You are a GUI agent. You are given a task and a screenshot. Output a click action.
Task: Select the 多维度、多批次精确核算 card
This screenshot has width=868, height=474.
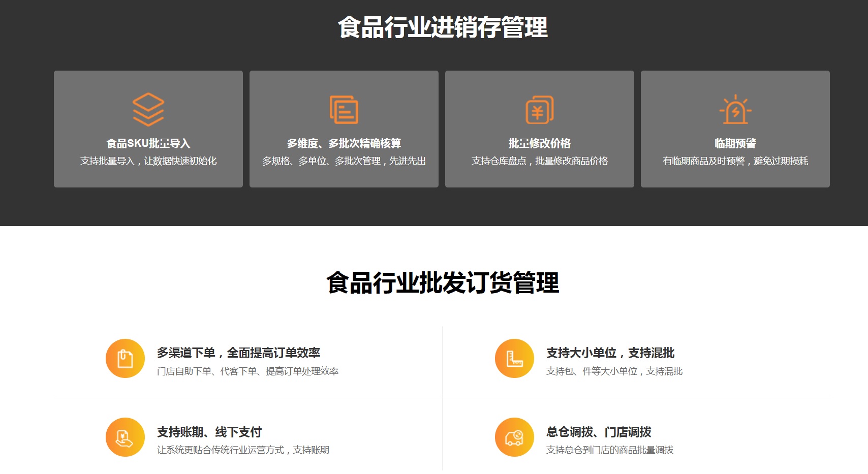coord(343,129)
